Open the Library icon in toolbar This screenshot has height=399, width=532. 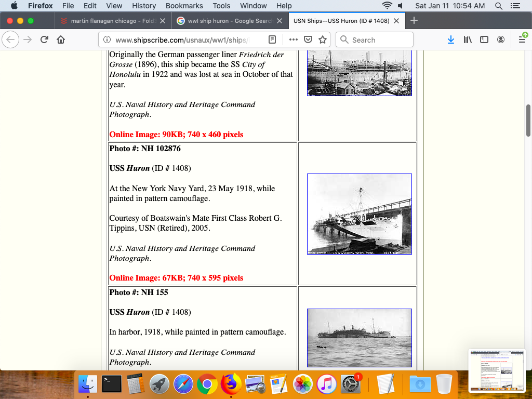[468, 40]
